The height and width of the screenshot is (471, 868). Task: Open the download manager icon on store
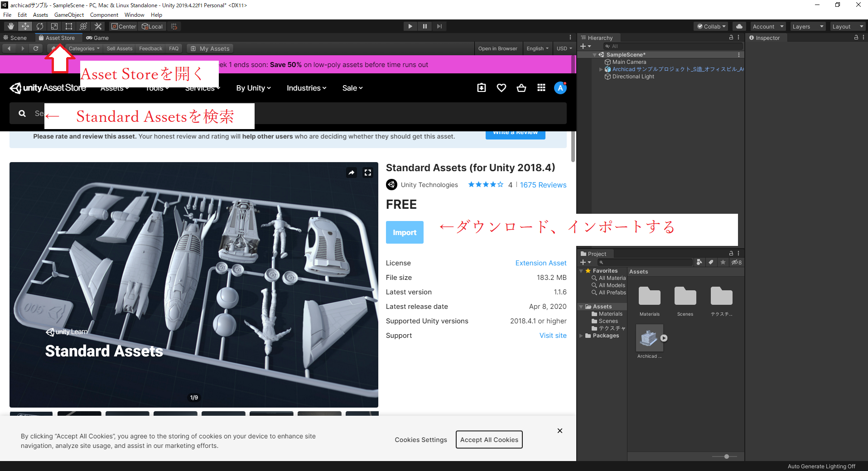(482, 88)
